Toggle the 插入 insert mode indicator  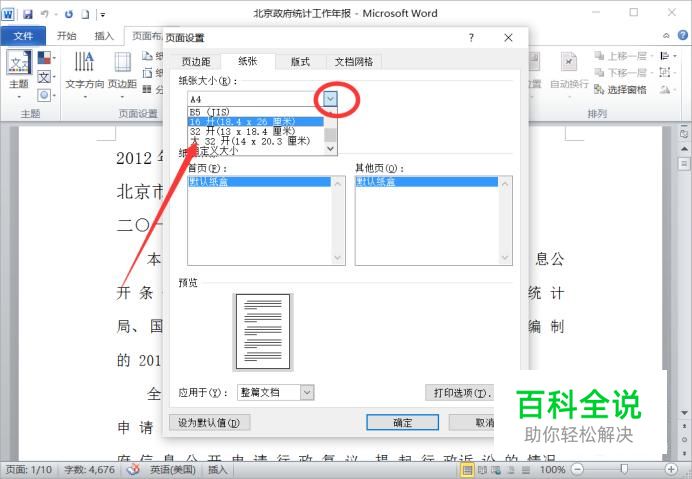[x=217, y=470]
